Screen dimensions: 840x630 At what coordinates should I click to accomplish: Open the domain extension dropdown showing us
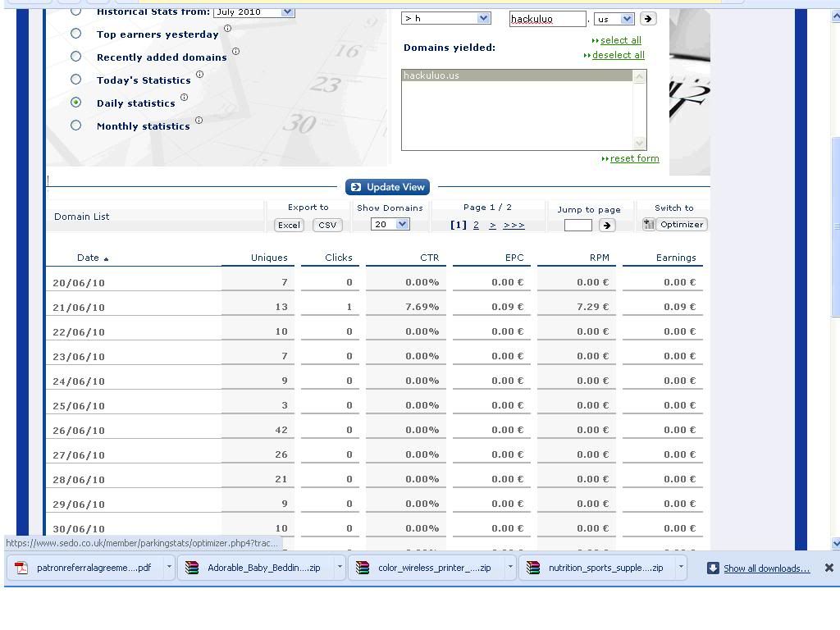tap(614, 19)
